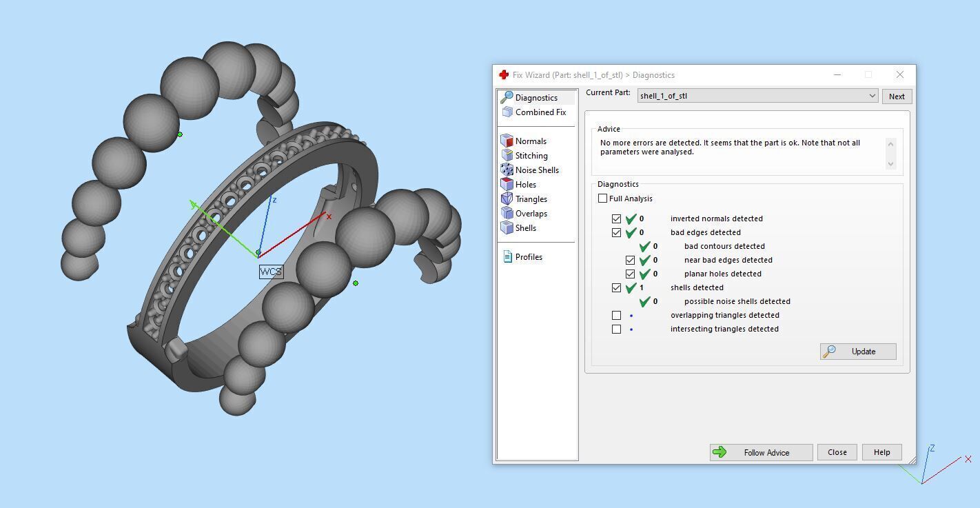Go to the Normals page label

coord(531,141)
